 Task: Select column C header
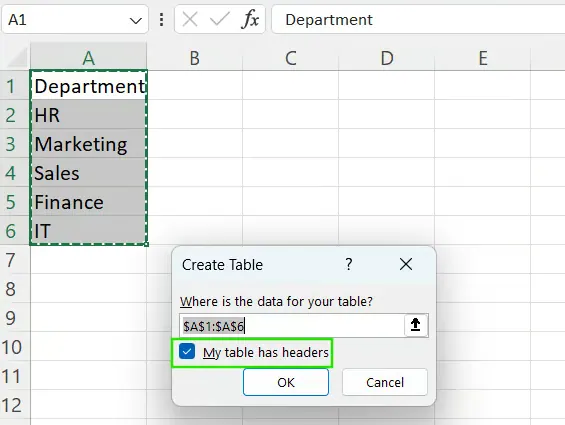291,58
